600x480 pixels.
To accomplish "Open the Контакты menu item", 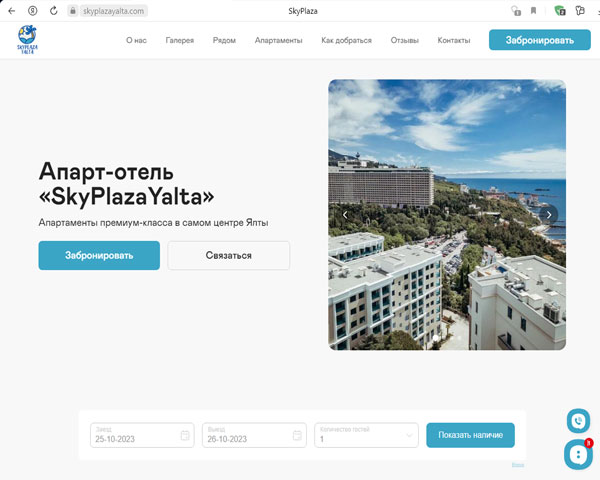I will [x=454, y=40].
